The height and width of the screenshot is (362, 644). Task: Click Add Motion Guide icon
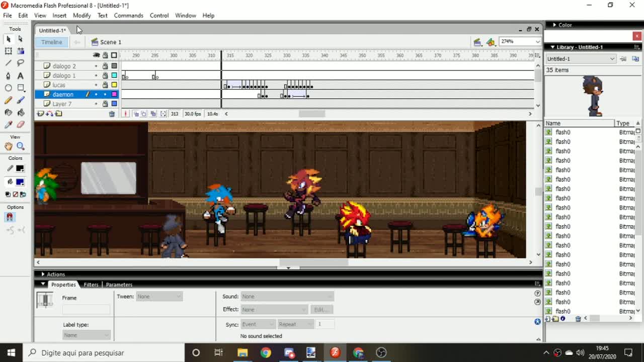pyautogui.click(x=49, y=114)
